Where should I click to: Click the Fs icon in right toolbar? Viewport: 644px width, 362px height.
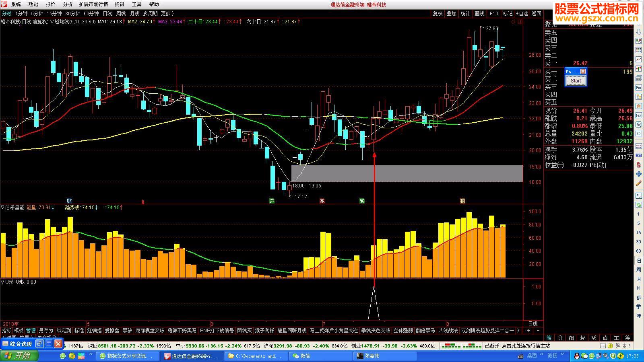(x=639, y=196)
